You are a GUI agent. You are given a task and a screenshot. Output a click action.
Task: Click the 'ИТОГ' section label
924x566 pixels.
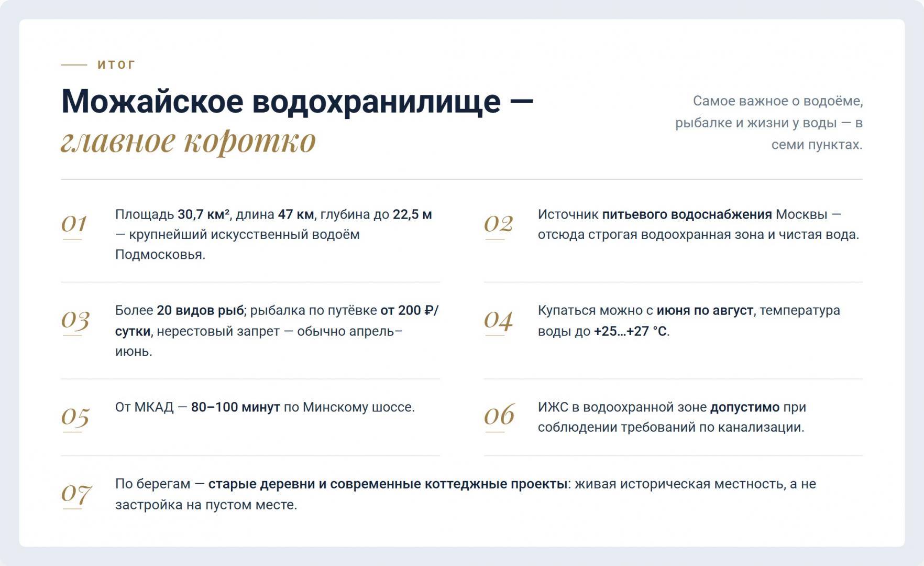(x=116, y=65)
